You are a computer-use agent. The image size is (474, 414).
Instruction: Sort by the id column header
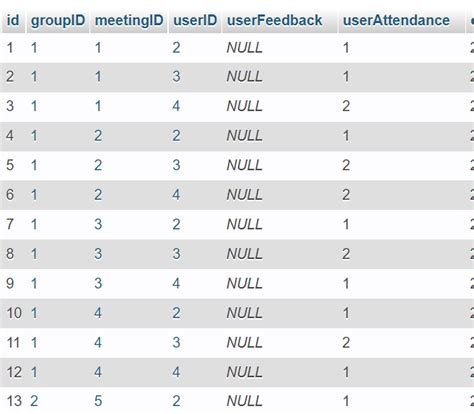point(13,21)
